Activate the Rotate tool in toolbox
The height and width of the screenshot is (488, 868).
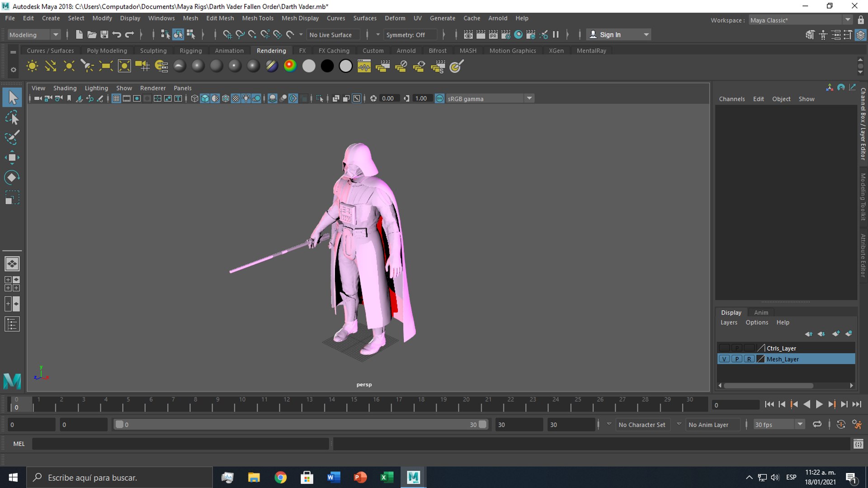12,178
